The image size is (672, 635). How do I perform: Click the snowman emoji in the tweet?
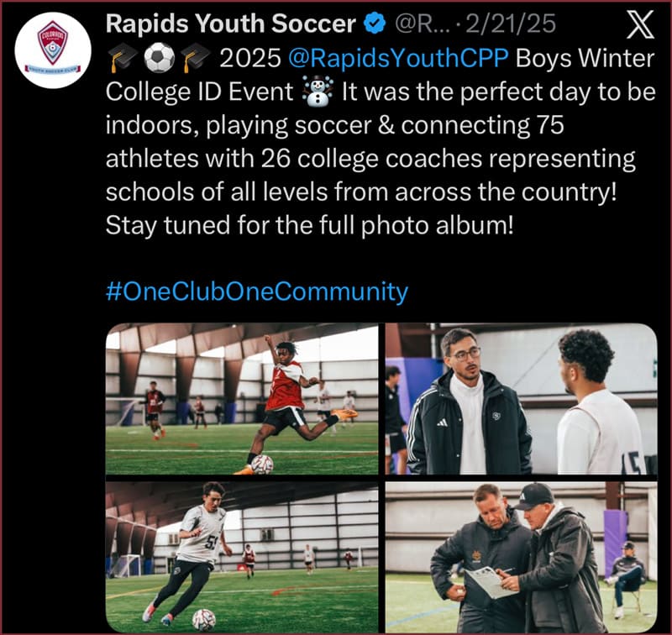[318, 92]
